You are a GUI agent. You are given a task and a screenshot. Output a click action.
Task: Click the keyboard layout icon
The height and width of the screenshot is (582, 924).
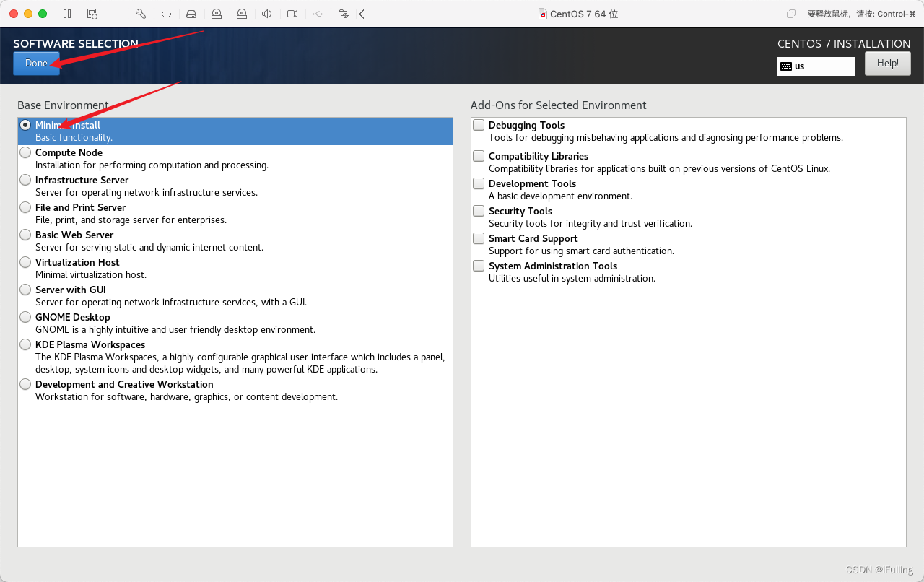pos(786,66)
